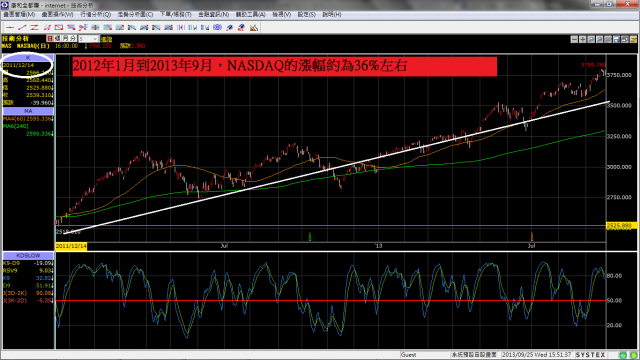640x360 pixels.
Task: Click the MA6(240) label
Action: point(16,126)
